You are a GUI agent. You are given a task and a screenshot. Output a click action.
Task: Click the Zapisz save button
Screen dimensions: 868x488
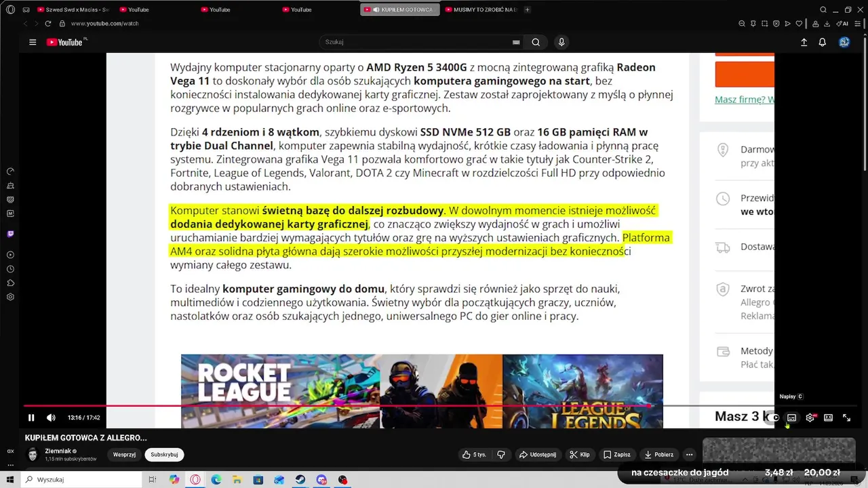point(617,455)
